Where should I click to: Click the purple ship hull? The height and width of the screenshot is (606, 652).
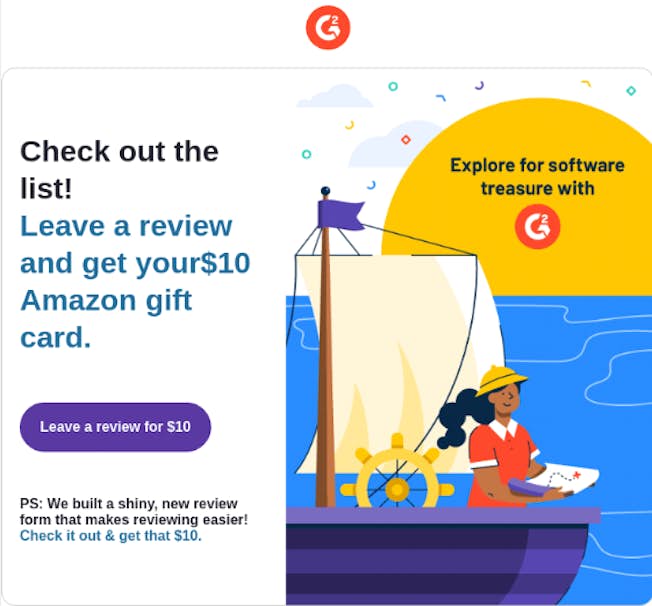[x=437, y=557]
